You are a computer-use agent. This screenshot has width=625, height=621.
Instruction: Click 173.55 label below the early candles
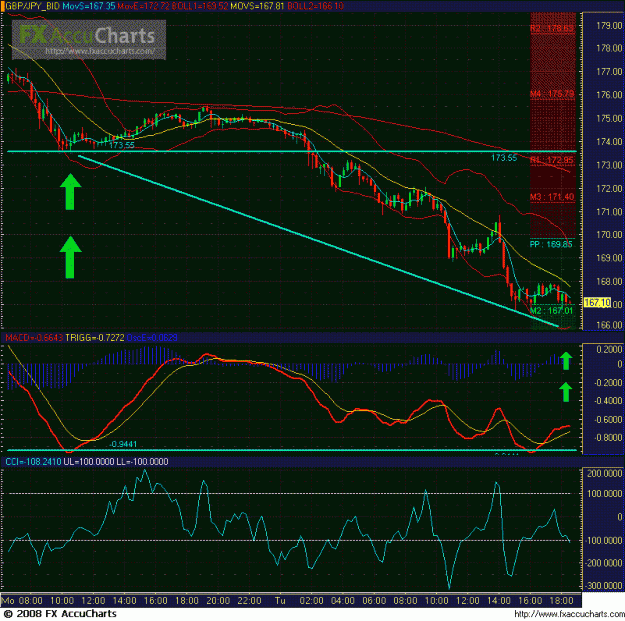pyautogui.click(x=122, y=145)
